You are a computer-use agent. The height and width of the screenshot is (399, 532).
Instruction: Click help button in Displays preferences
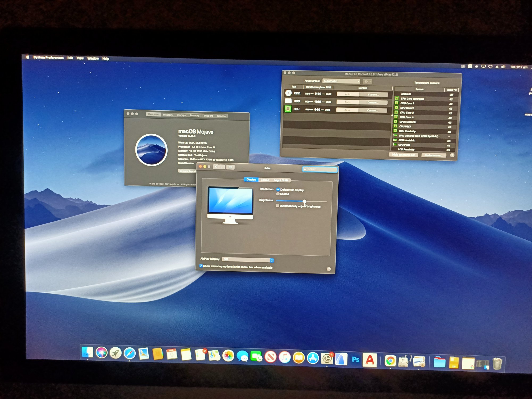click(329, 269)
